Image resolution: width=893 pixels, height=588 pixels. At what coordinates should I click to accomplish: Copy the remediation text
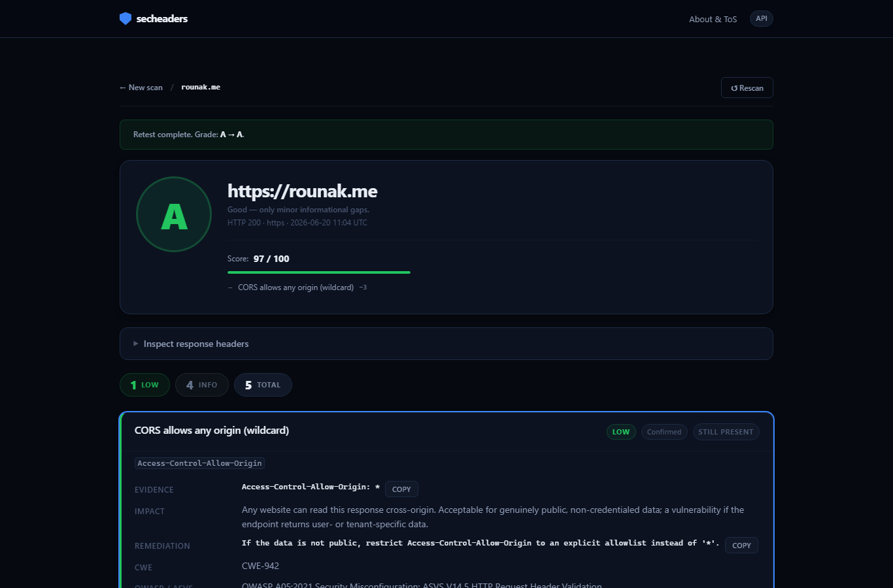click(x=741, y=546)
